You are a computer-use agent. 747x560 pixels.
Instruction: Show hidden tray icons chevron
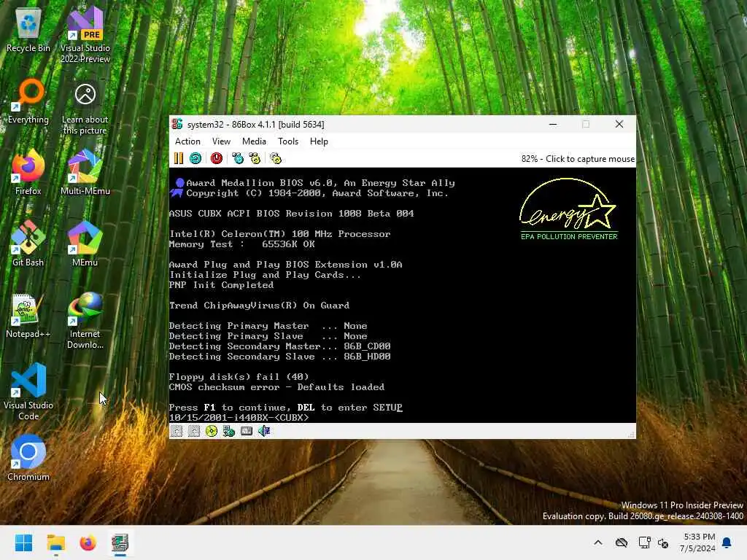tap(598, 542)
